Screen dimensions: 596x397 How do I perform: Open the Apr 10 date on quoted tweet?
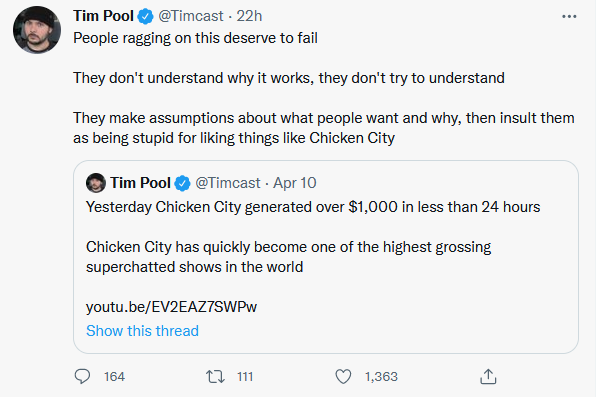(x=295, y=183)
